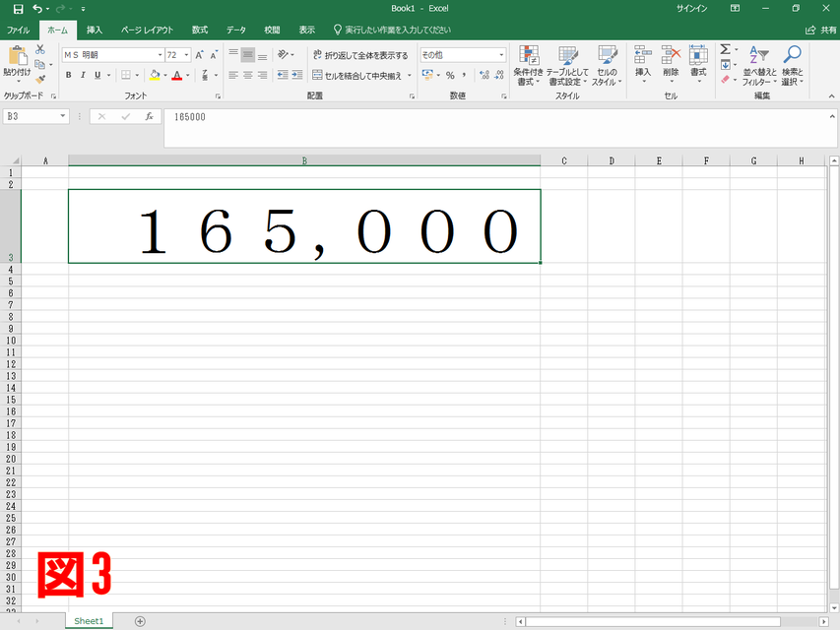The width and height of the screenshot is (840, 630).
Task: Open Format as Table (テーブルとして書式設定)
Action: coord(567,65)
